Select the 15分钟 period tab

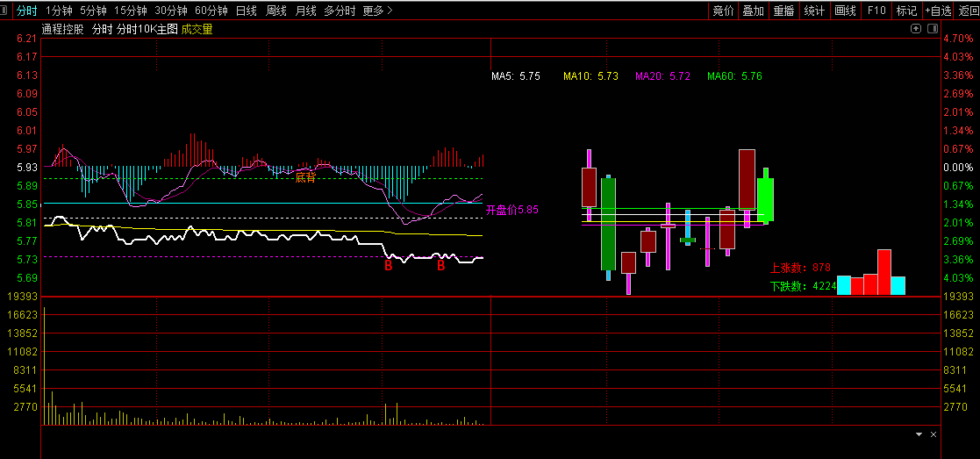click(131, 10)
